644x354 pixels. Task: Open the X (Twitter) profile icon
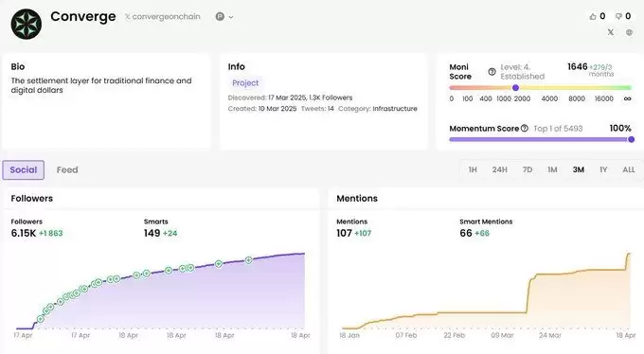611,32
